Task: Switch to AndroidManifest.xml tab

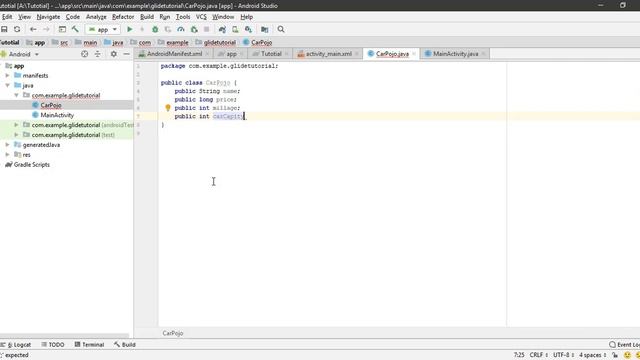Action: pos(174,54)
